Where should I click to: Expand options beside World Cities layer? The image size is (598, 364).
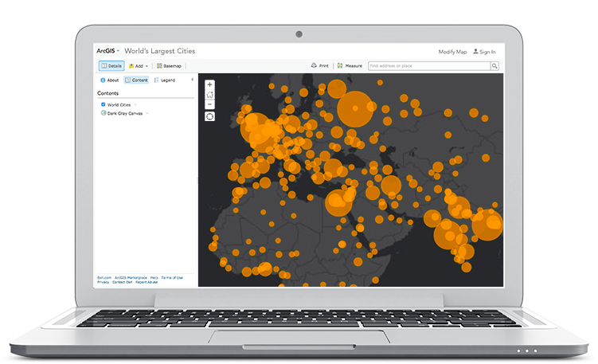(x=135, y=105)
